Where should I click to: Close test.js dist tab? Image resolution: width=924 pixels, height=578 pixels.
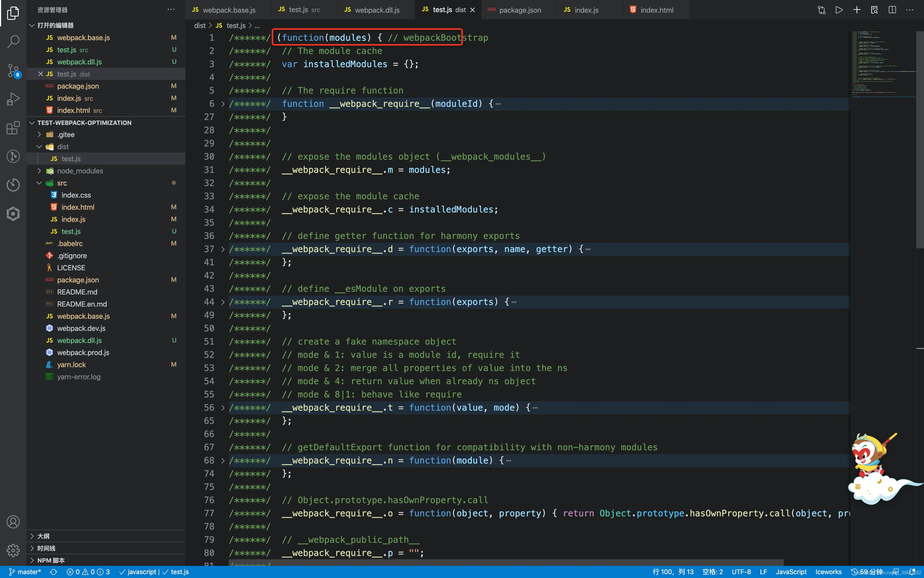473,10
